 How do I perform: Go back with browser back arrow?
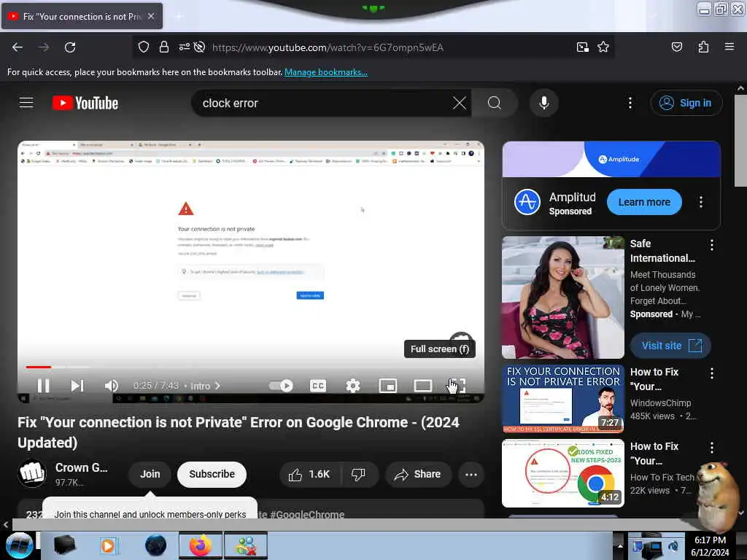(x=18, y=47)
